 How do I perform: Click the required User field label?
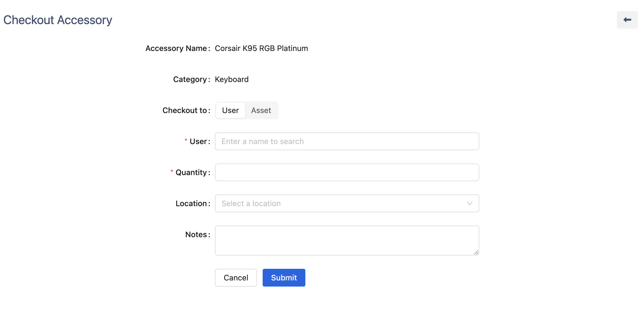[198, 141]
